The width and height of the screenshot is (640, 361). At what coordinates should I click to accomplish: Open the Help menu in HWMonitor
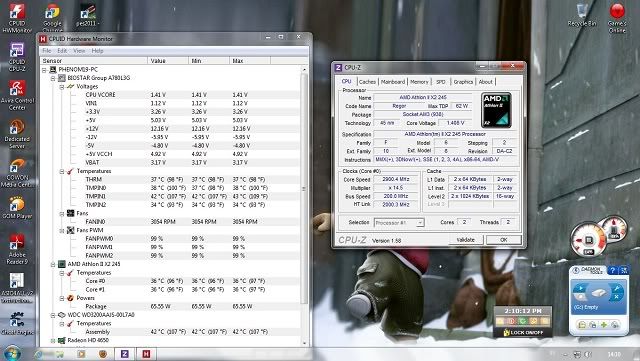click(97, 51)
